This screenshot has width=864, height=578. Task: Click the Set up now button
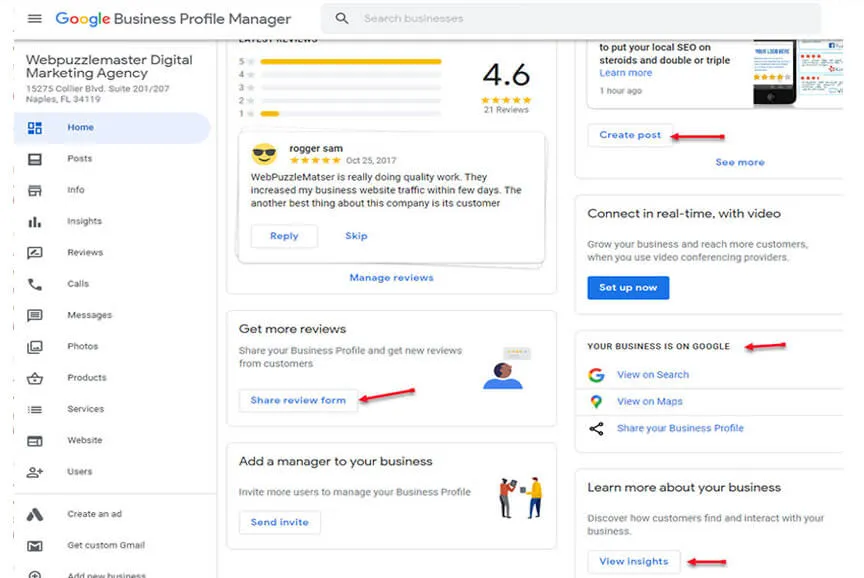pos(628,288)
